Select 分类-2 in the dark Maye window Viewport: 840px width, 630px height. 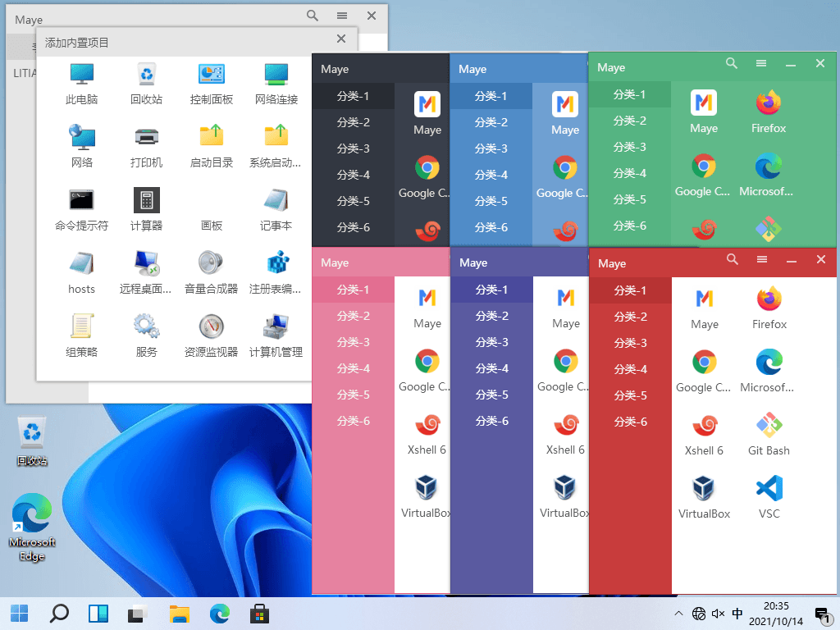[x=353, y=122]
